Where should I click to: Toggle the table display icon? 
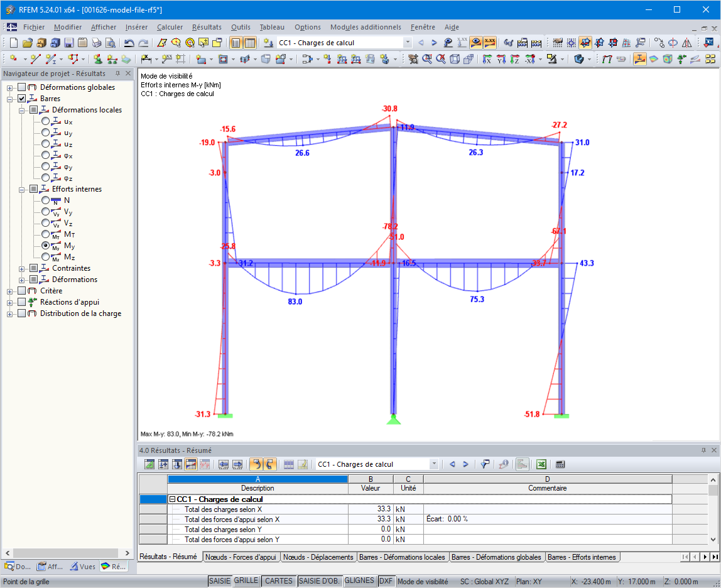pyautogui.click(x=250, y=43)
